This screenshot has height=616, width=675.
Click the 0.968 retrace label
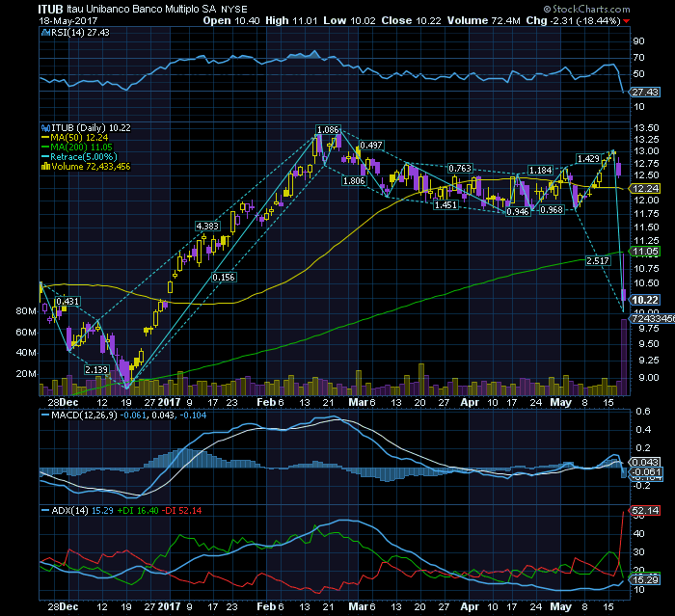pos(552,209)
